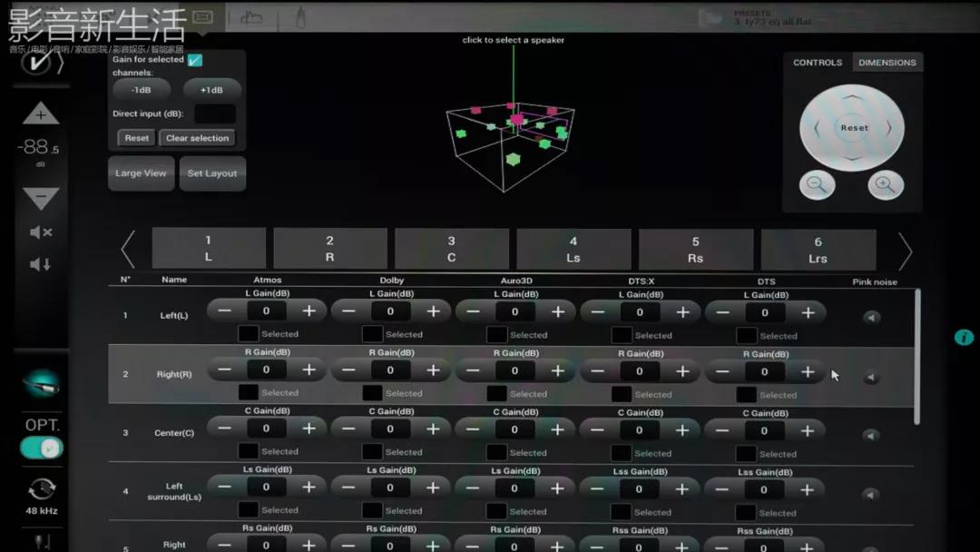Click Reset under Direct input
The image size is (980, 552).
(136, 138)
